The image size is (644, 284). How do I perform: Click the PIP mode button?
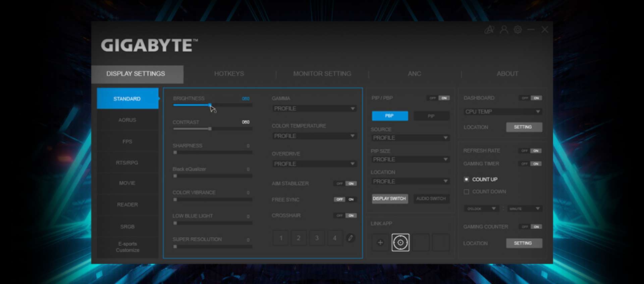pos(431,116)
